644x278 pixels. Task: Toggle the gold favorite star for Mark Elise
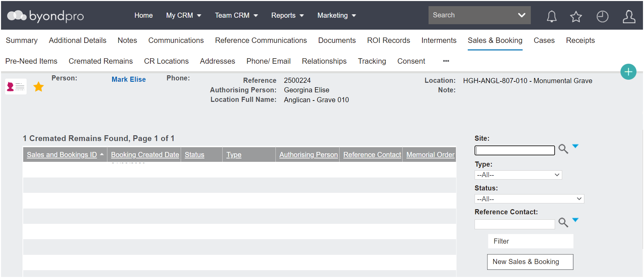(39, 87)
